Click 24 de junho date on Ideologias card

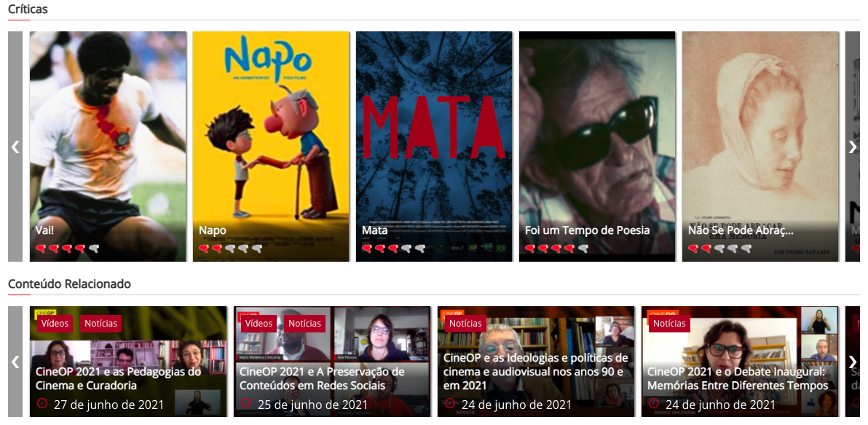pos(516,405)
